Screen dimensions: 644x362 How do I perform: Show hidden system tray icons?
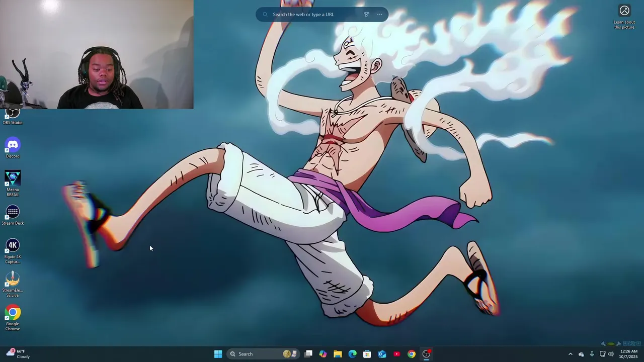coord(570,354)
